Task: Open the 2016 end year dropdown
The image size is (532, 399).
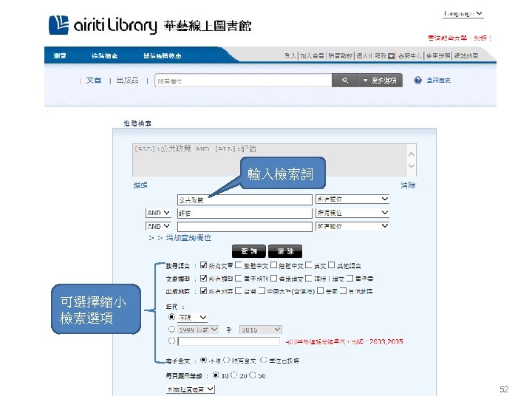Action: pos(261,330)
